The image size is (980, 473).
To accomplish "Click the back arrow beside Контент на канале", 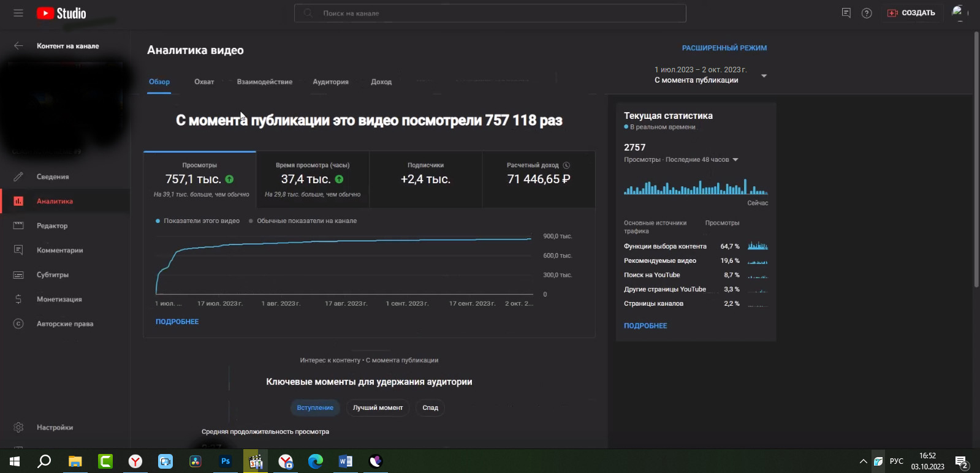I will (18, 46).
